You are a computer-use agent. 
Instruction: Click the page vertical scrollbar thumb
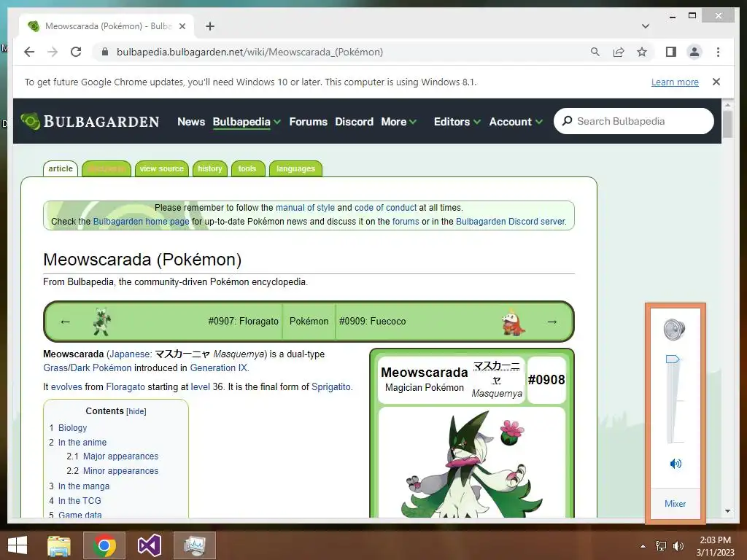click(727, 124)
